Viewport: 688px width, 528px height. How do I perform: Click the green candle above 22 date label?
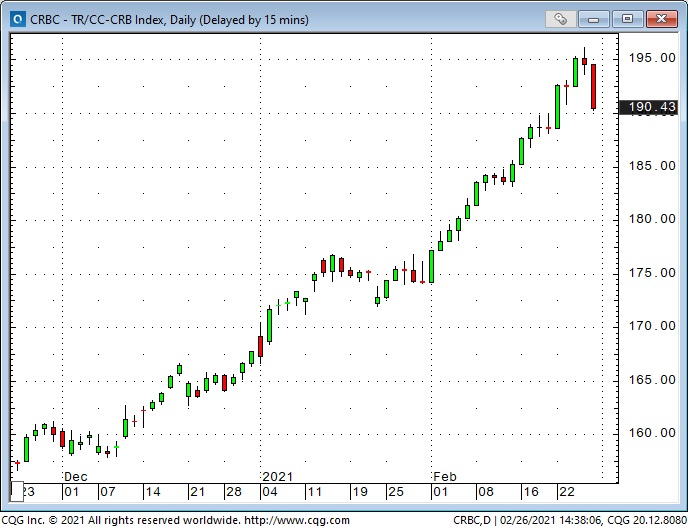[x=558, y=107]
